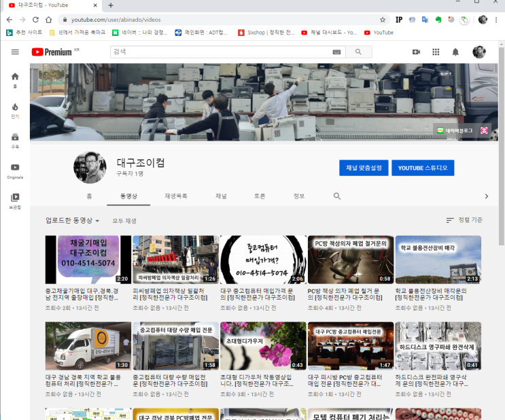
Task: Click the 채널 맞춤설정 button
Action: [364, 168]
